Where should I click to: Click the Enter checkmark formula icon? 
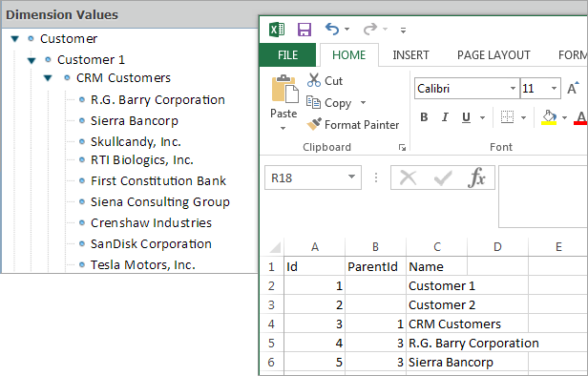click(x=443, y=178)
